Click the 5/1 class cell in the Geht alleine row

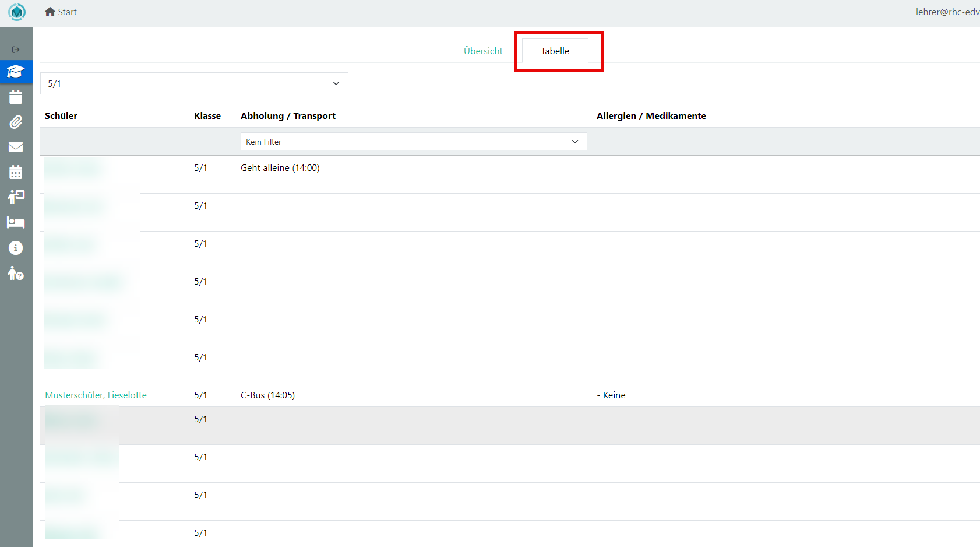200,167
